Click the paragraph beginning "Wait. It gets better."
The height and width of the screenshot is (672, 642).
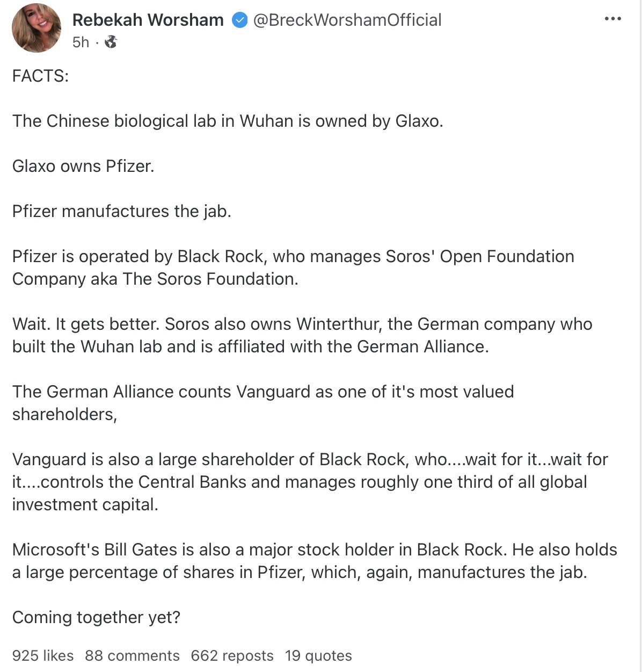[x=302, y=335]
